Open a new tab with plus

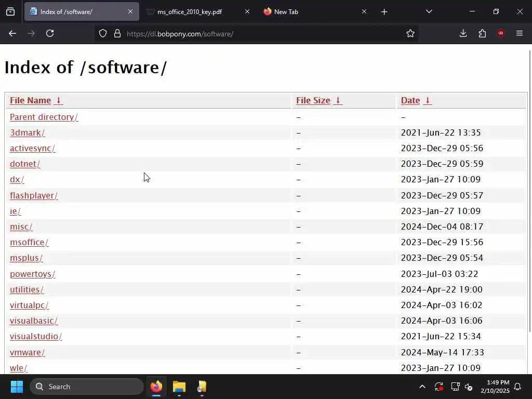(384, 12)
